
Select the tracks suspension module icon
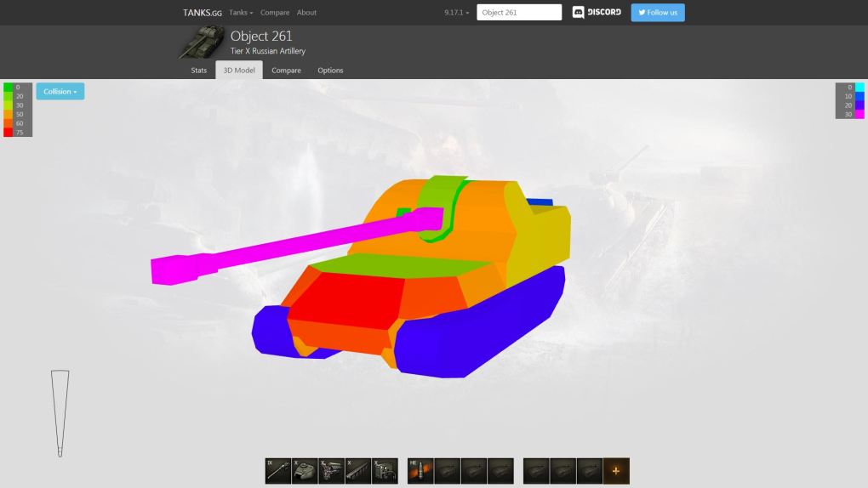358,470
